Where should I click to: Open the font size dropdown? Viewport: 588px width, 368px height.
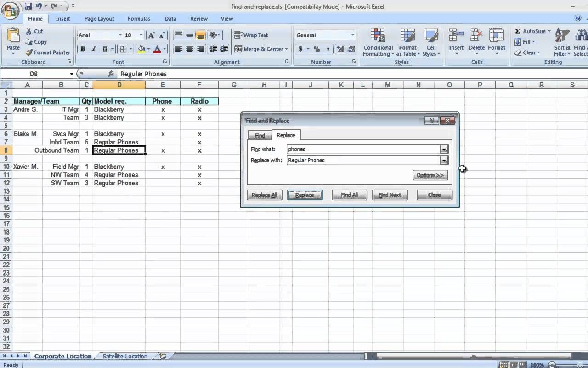coord(141,35)
